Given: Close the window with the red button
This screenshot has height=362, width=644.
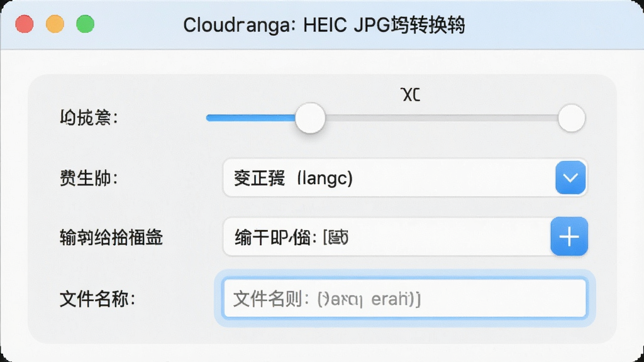Looking at the screenshot, I should [25, 24].
